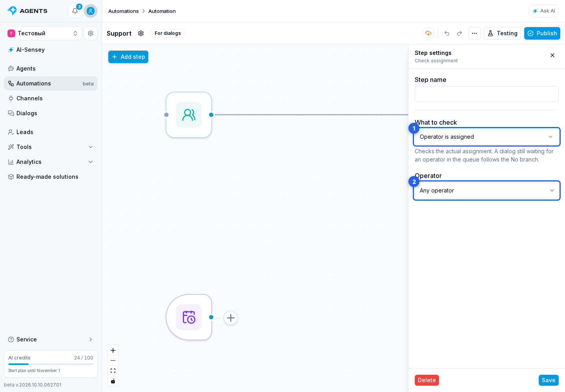Viewport: 565px width, 392px height.
Task: Go to Agents section
Action: click(51, 69)
